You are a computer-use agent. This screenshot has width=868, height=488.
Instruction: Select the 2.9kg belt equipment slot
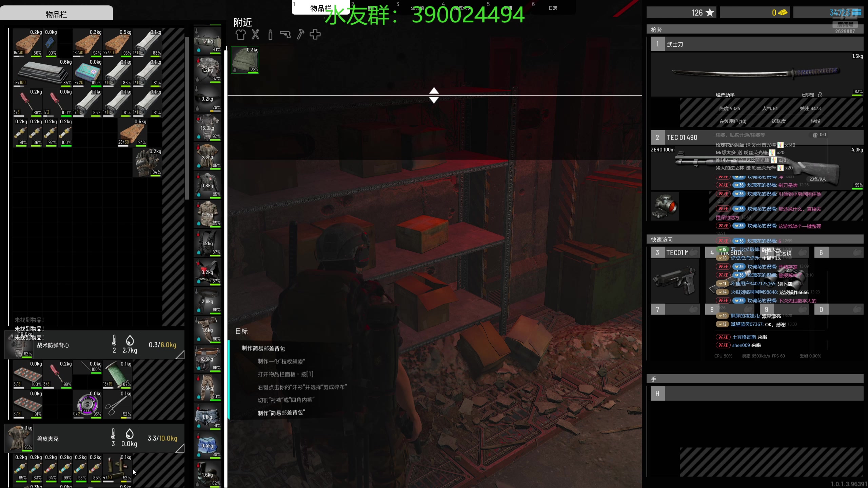(208, 301)
